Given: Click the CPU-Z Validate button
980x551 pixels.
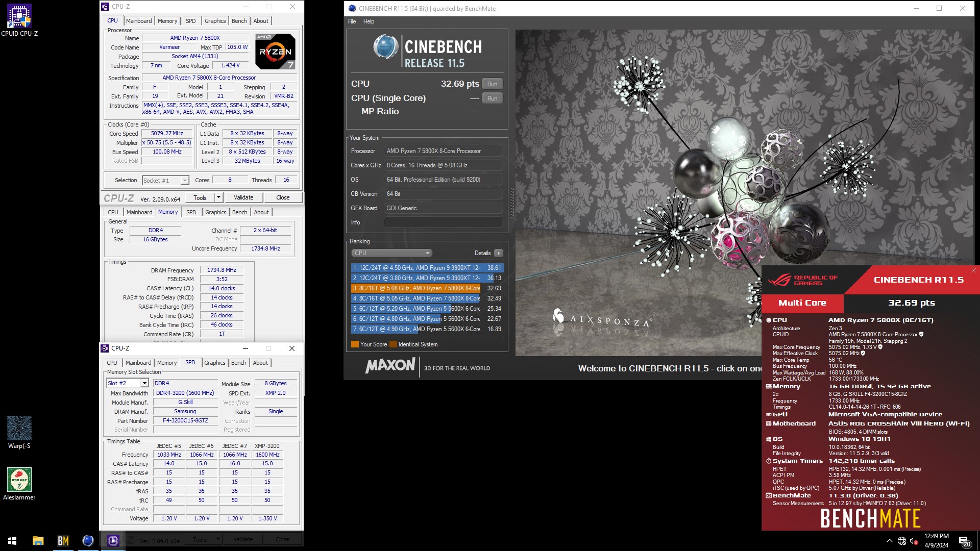Looking at the screenshot, I should pyautogui.click(x=243, y=197).
